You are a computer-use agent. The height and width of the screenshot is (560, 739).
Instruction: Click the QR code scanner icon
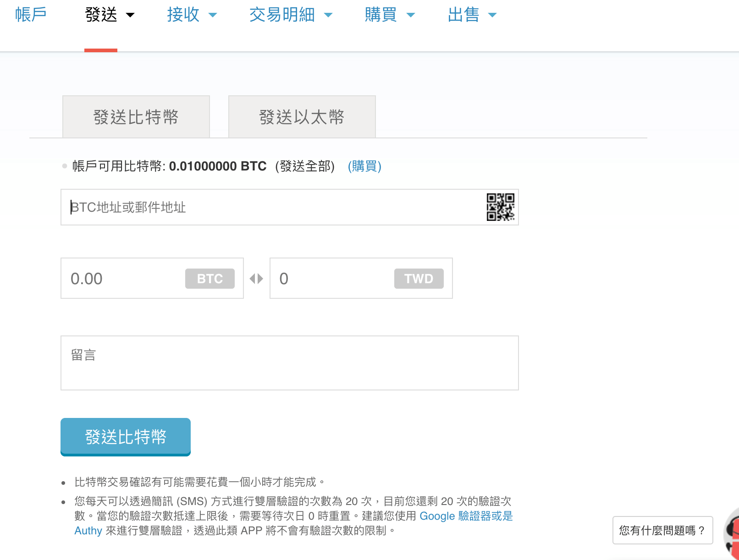500,207
